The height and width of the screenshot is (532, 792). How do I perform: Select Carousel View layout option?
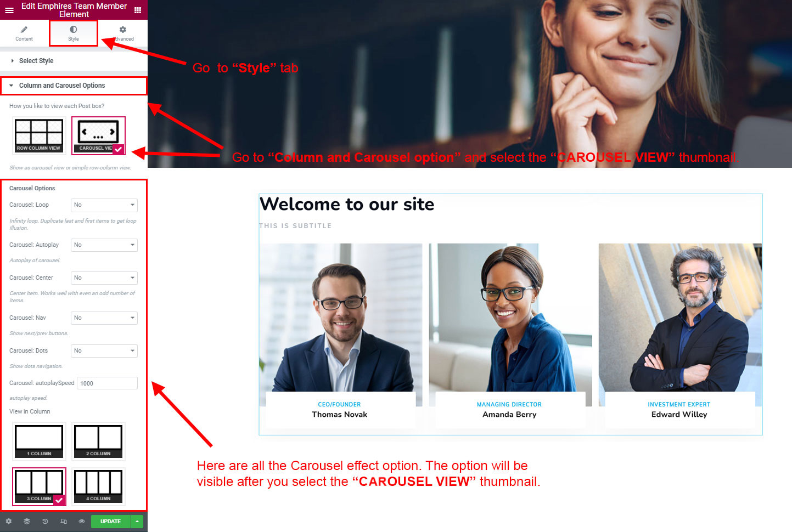(x=98, y=135)
